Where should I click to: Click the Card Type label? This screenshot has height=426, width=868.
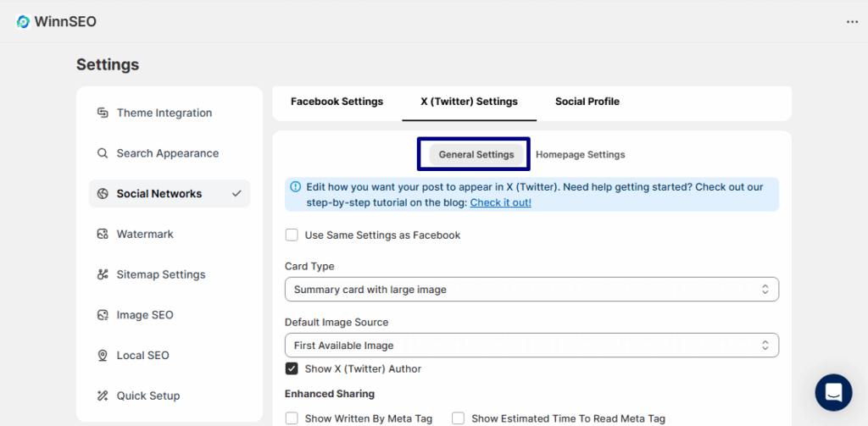coord(309,266)
